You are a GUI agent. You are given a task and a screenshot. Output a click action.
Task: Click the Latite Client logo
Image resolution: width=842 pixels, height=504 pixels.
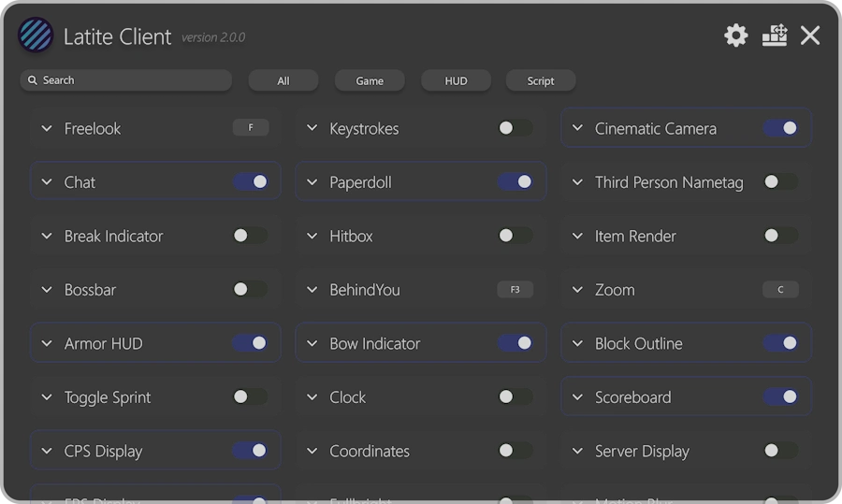click(36, 35)
